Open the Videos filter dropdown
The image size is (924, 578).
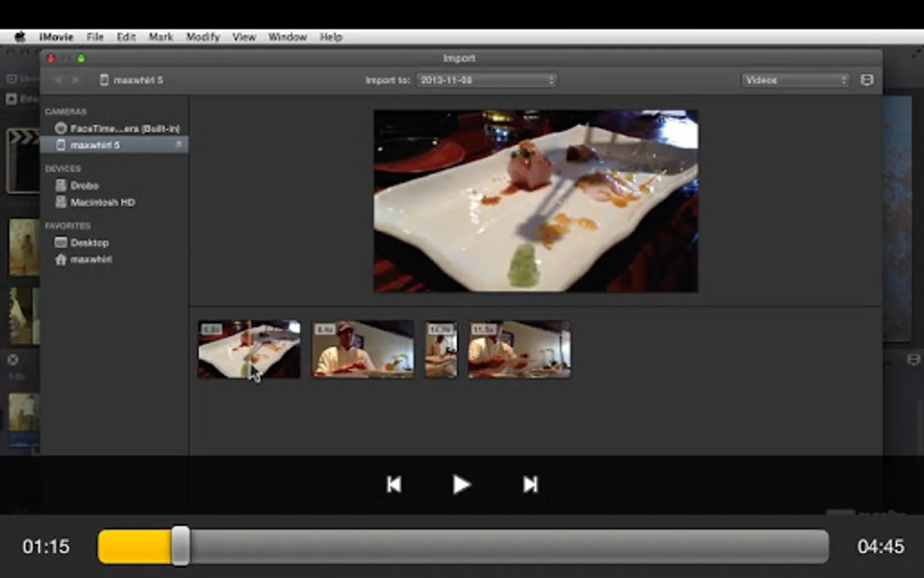point(795,80)
